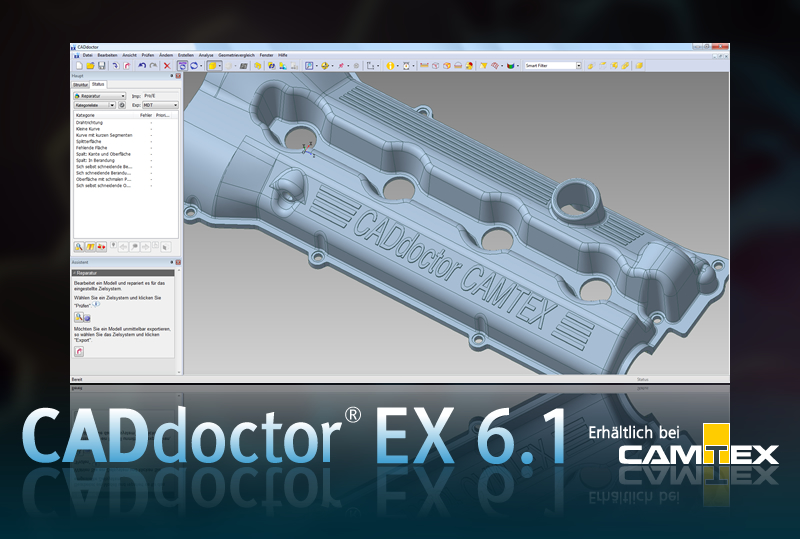
Task: Select Kurve mit kurzen Segmenten row
Action: [x=126, y=135]
